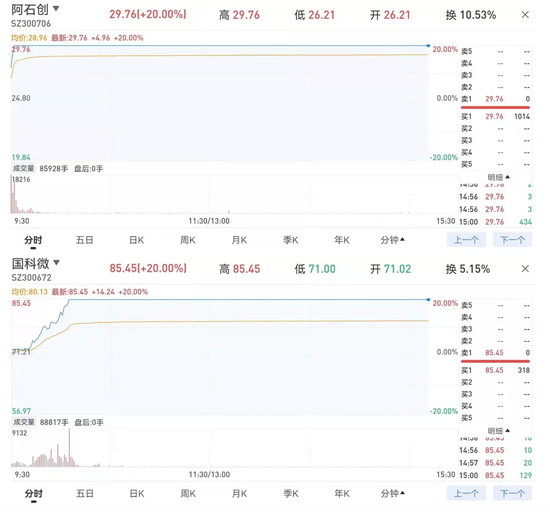The image size is (550, 512).
Task: Click 国科微 price 85.45(+20.00%)
Action: 148,269
